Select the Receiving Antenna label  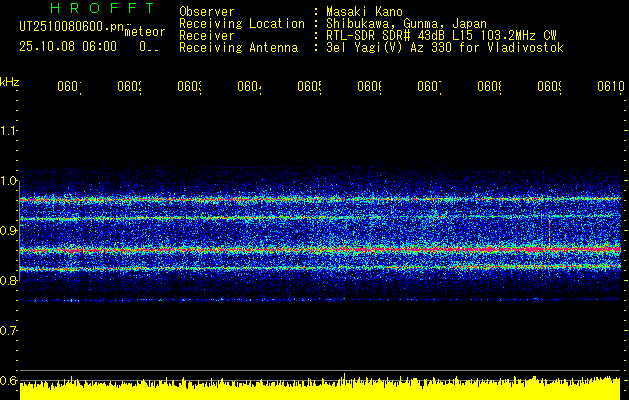[238, 48]
